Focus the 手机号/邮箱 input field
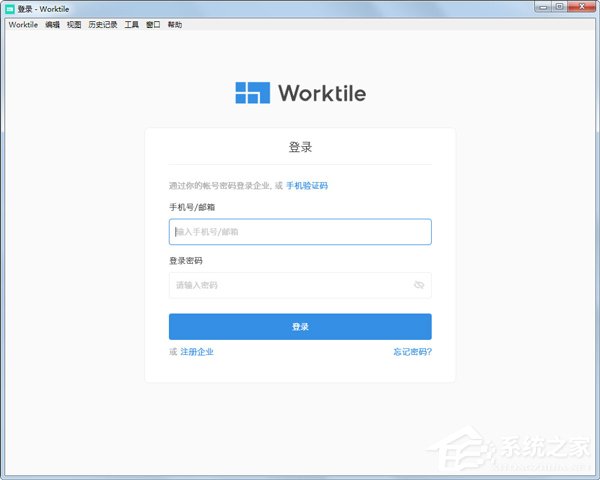Image resolution: width=600 pixels, height=480 pixels. 300,232
